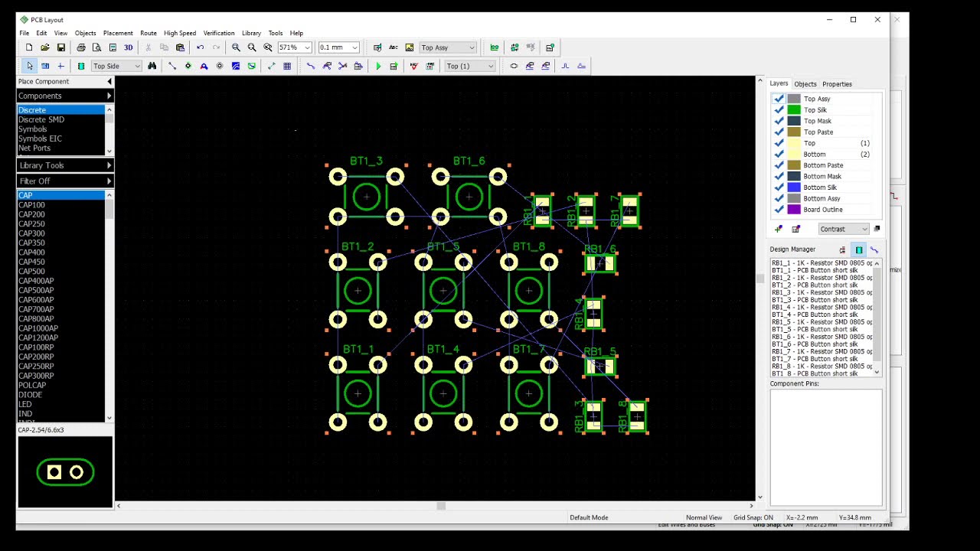
Task: Click the CAP component footprint preview thumbnail
Action: point(65,472)
